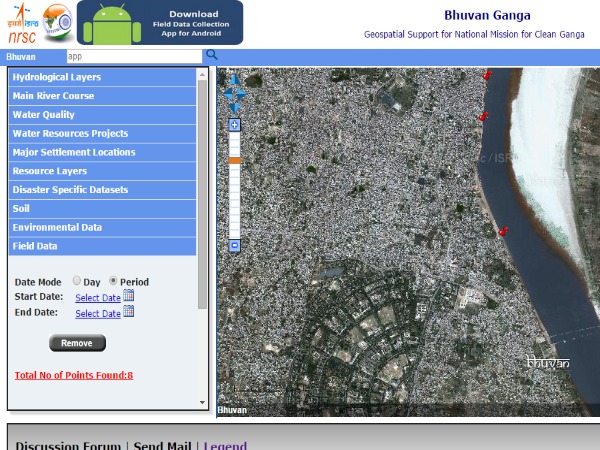Open the Legend link
The image size is (600, 450).
click(225, 445)
